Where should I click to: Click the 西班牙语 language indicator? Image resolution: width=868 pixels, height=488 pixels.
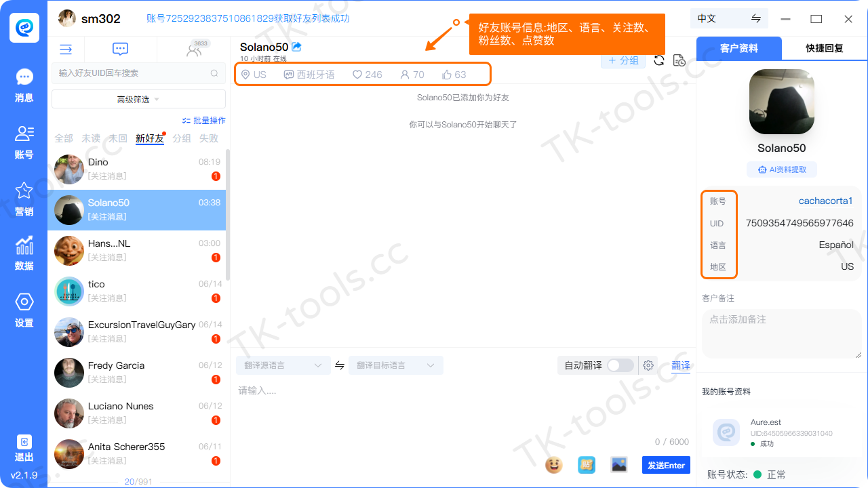click(309, 75)
